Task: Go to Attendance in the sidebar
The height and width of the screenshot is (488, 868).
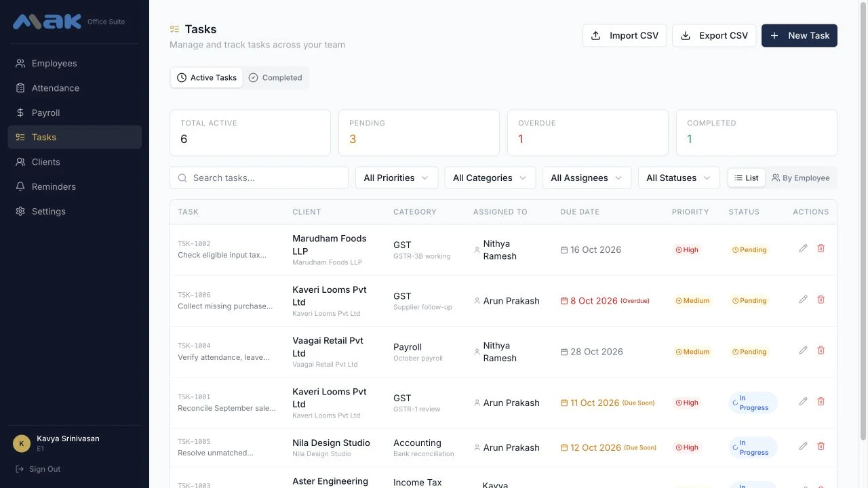Action: (x=75, y=88)
